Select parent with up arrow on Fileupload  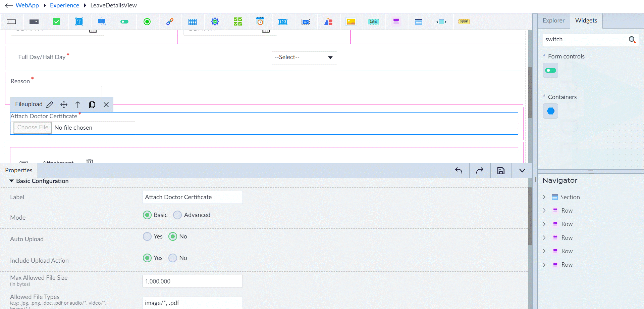coord(78,104)
